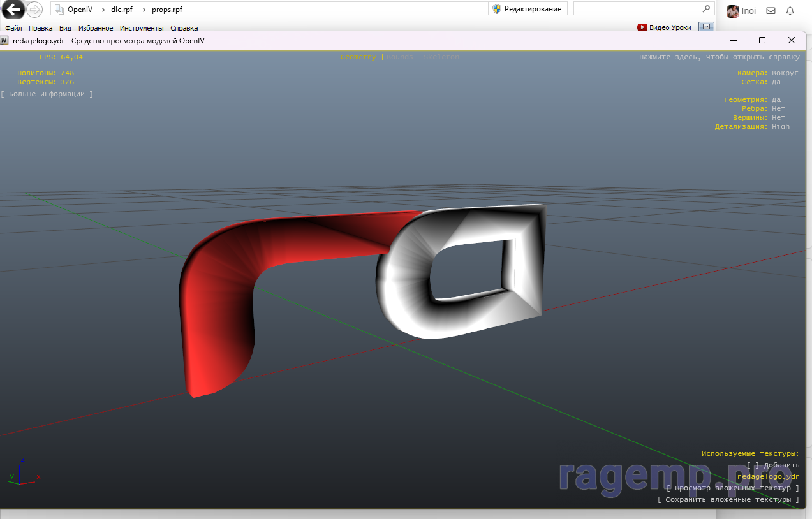Click the magnifier search icon
The image size is (812, 519).
pos(706,9)
